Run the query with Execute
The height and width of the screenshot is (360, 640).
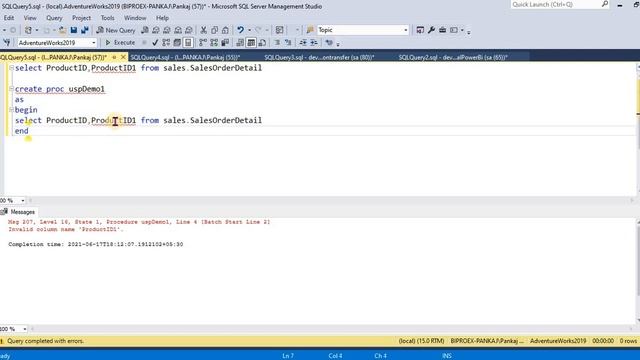coord(120,42)
